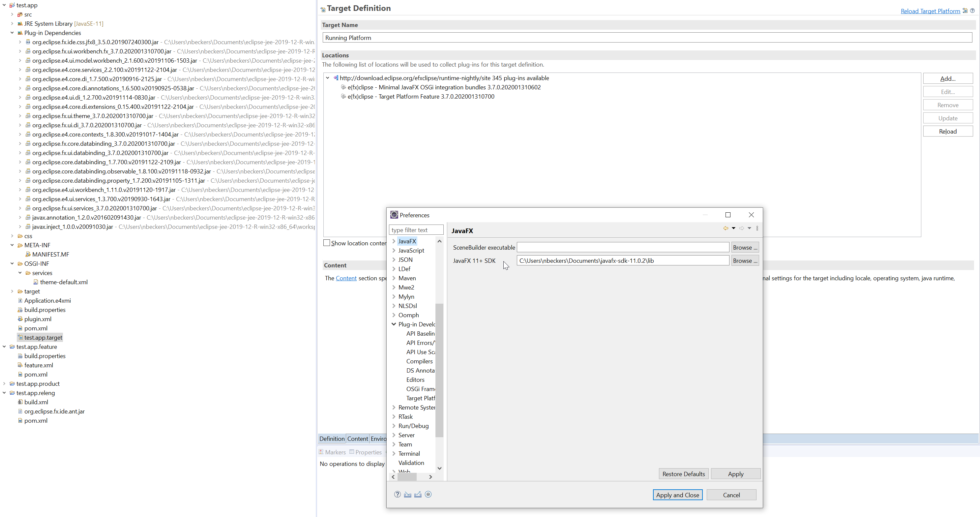Switch to the Definition tab
Image resolution: width=980 pixels, height=517 pixels.
point(332,439)
